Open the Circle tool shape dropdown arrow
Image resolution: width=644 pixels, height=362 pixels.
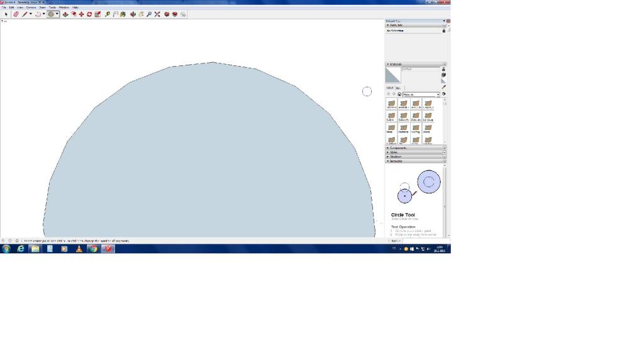(x=57, y=14)
